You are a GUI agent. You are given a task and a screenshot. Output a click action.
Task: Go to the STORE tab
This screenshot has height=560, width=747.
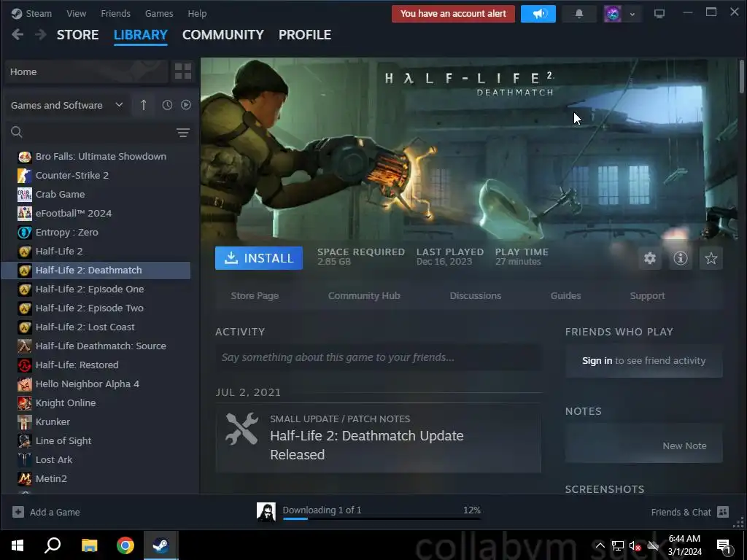77,35
